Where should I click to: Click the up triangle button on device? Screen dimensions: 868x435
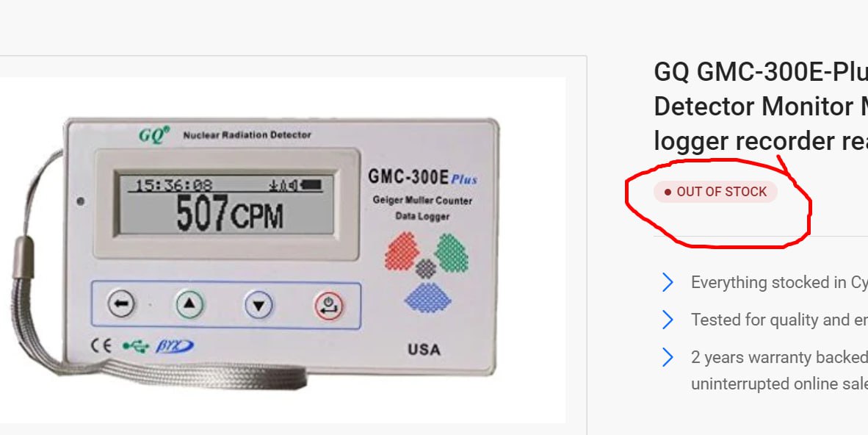(190, 304)
